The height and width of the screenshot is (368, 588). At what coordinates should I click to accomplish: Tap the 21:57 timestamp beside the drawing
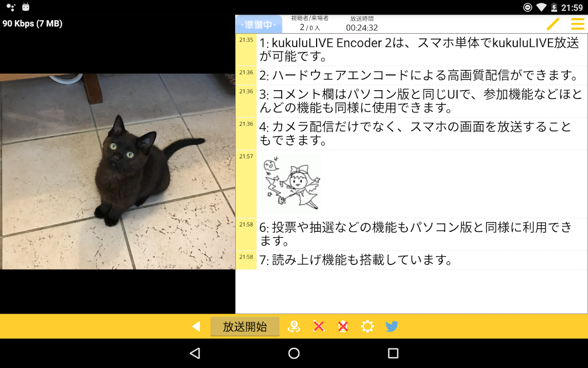coord(246,156)
